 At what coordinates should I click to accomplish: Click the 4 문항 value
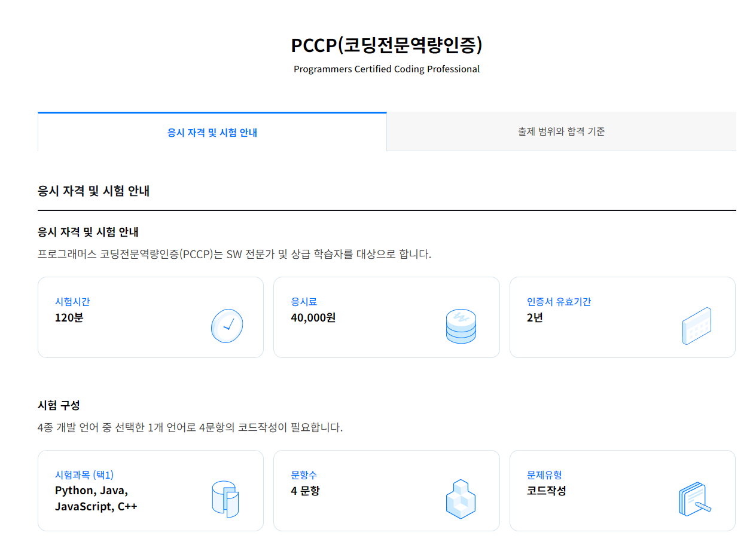305,491
